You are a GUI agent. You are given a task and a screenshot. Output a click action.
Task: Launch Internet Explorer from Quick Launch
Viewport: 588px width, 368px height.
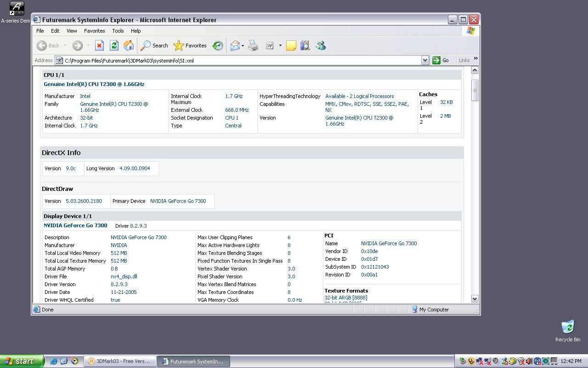pos(54,361)
